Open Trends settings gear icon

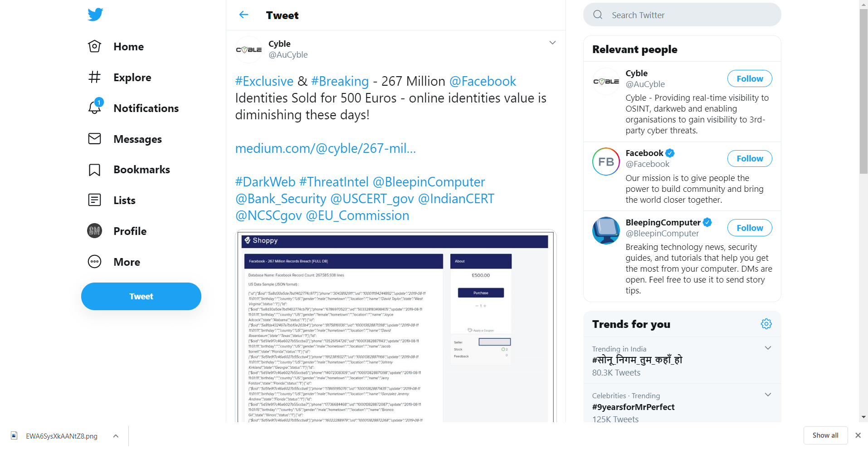coord(766,324)
